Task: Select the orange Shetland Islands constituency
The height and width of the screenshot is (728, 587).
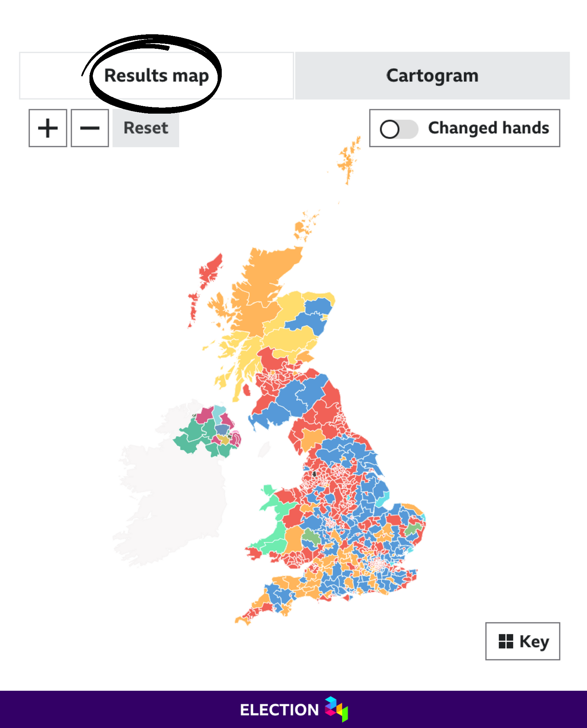Action: click(x=349, y=160)
